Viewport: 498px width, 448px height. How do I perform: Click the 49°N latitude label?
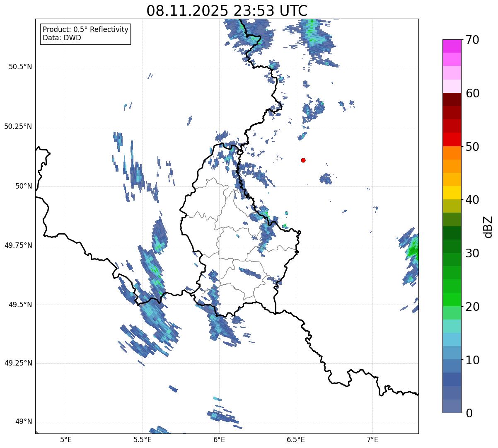coord(24,422)
